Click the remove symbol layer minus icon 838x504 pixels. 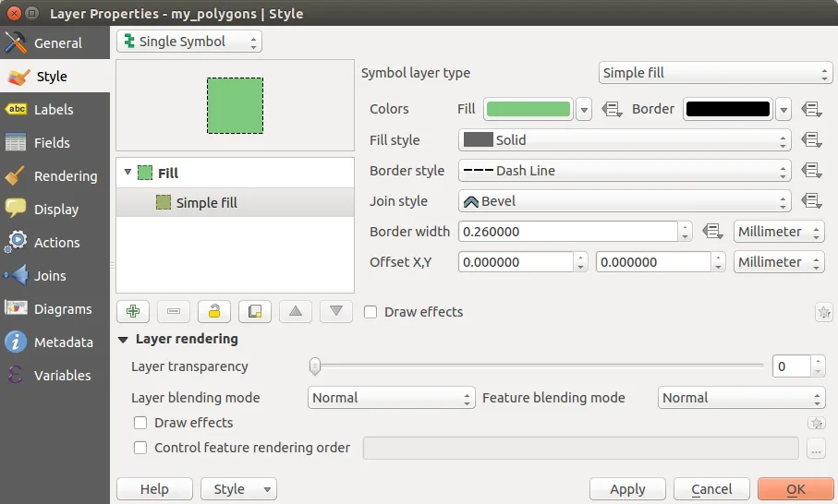pyautogui.click(x=174, y=311)
